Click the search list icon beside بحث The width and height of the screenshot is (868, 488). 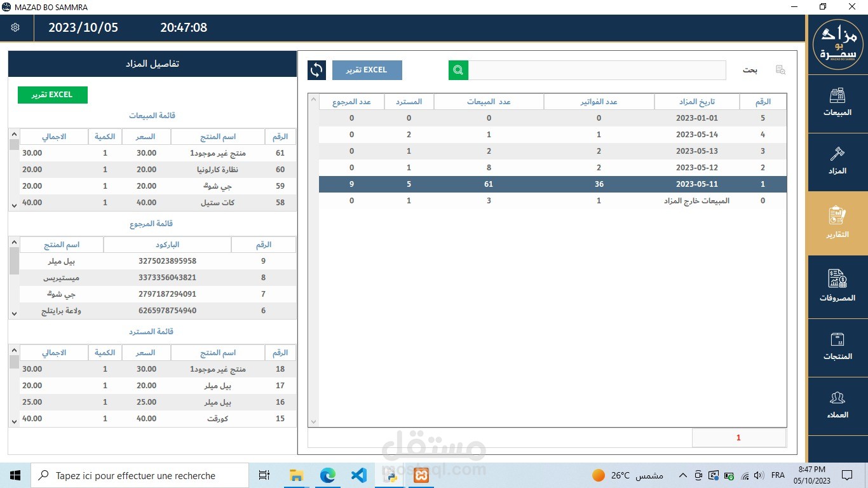(780, 70)
